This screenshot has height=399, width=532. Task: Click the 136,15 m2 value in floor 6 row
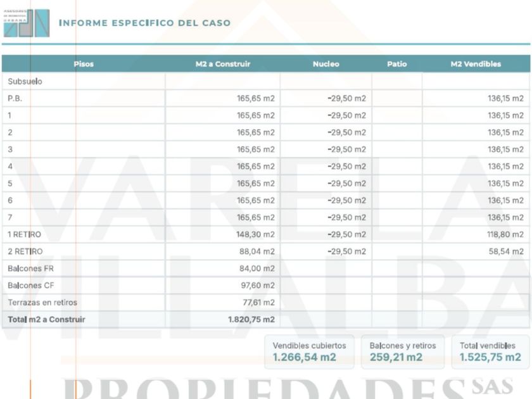point(505,201)
